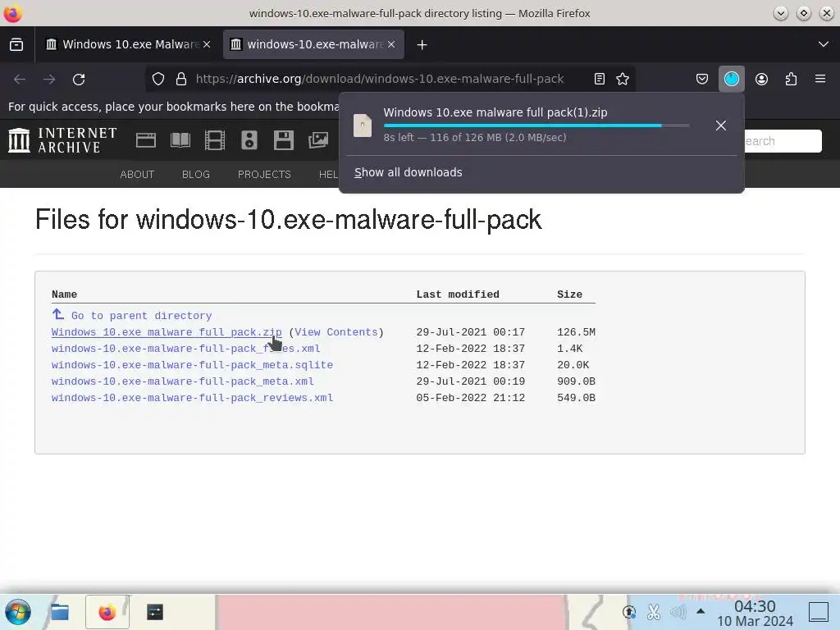Image resolution: width=840 pixels, height=630 pixels.
Task: Click the Name column header
Action: point(64,294)
